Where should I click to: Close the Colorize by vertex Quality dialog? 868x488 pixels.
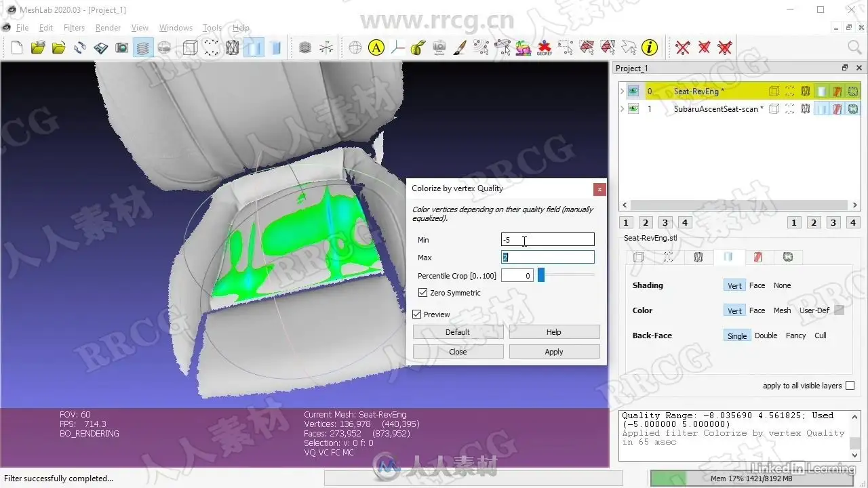[x=599, y=189]
